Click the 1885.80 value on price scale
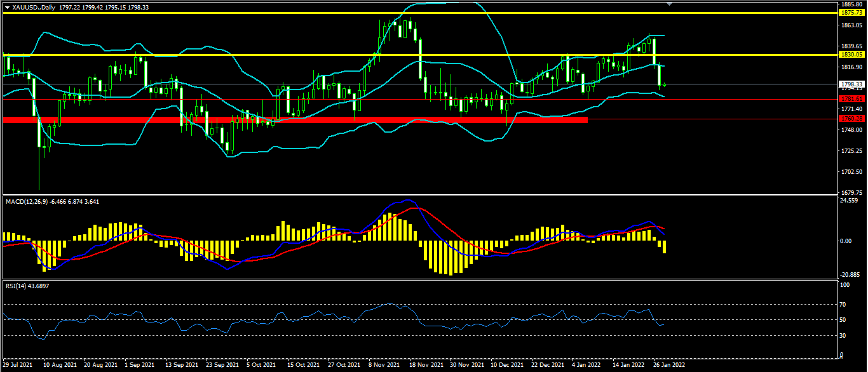The image size is (868, 372). 850,4
